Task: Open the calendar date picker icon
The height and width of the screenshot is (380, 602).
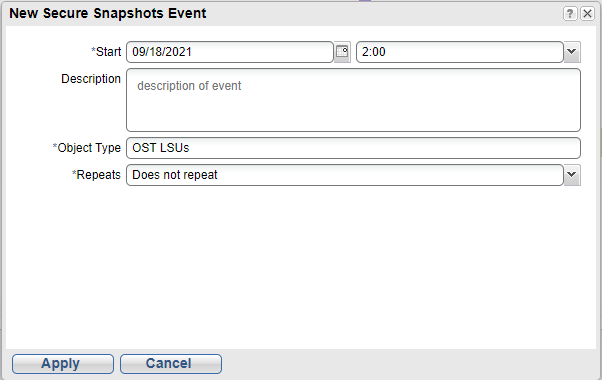Action: (x=342, y=52)
